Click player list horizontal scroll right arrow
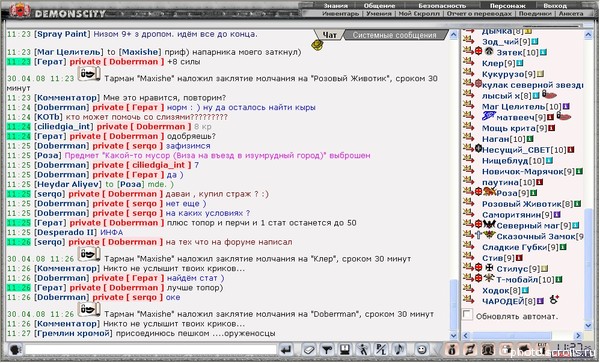The image size is (600, 363). coord(578,336)
